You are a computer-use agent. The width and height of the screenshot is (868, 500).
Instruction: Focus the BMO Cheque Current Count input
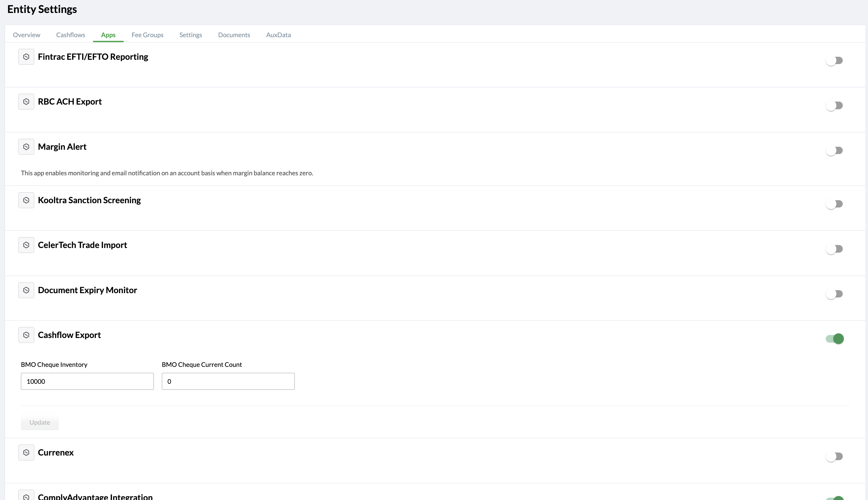coord(228,381)
